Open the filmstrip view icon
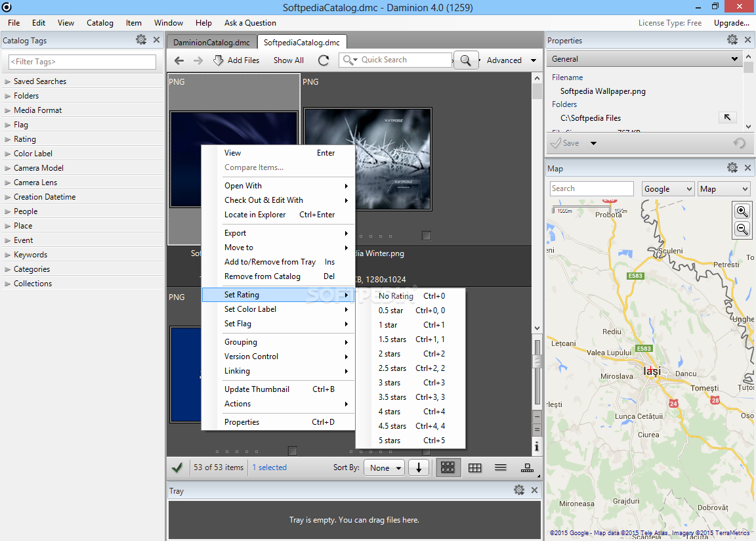The image size is (756, 541). 527,467
